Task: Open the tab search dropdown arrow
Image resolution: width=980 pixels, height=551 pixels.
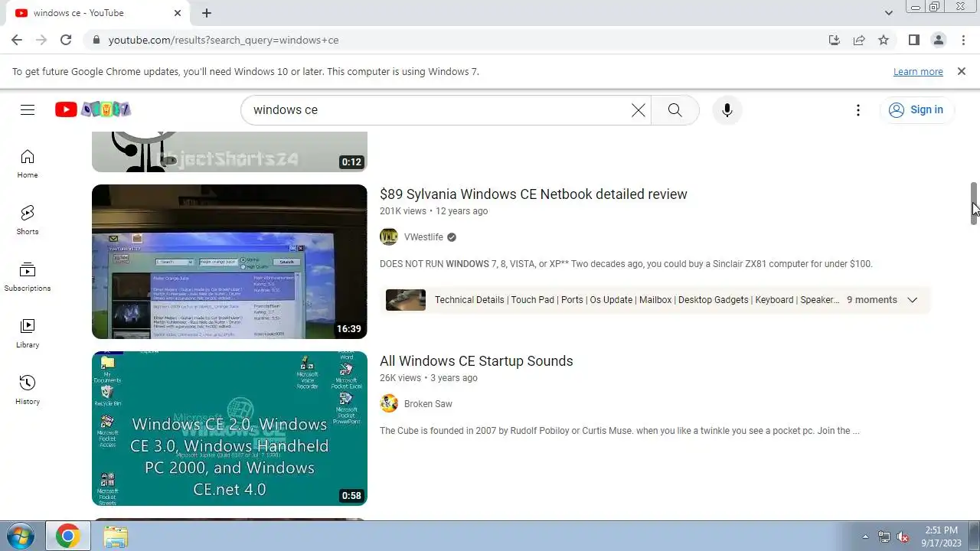Action: coord(888,13)
